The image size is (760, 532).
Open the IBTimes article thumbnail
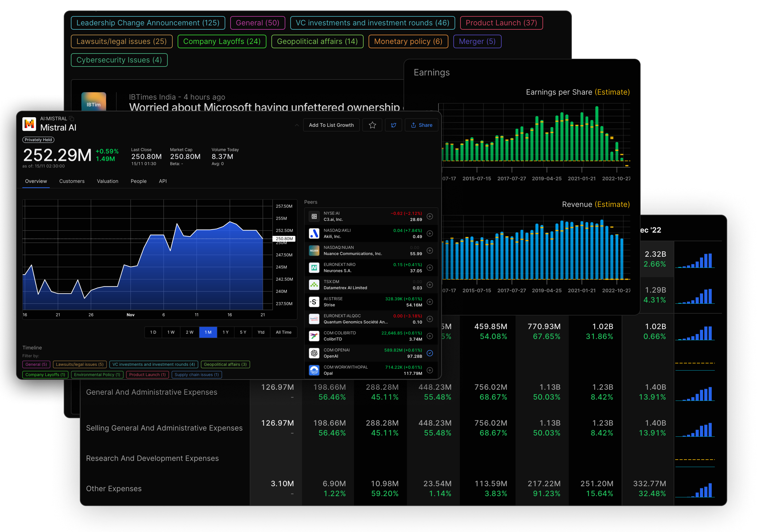[x=94, y=101]
